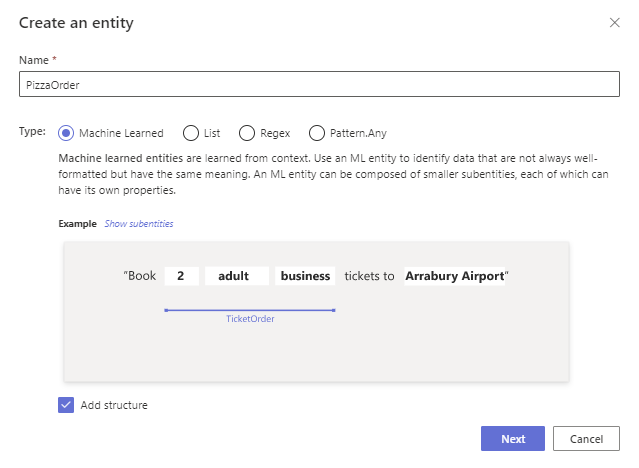This screenshot has width=639, height=468.
Task: Click the "2" token in the example
Action: pos(181,276)
